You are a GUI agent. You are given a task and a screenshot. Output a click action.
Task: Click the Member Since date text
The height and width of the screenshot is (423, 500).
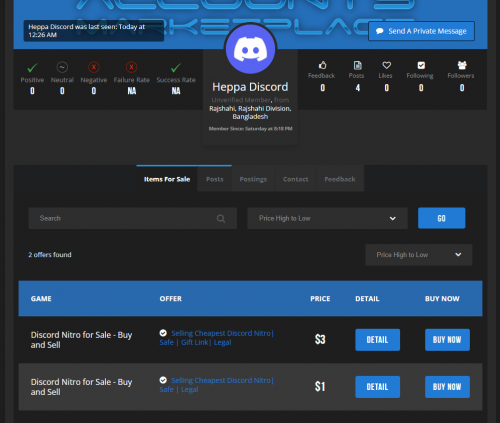pos(250,129)
